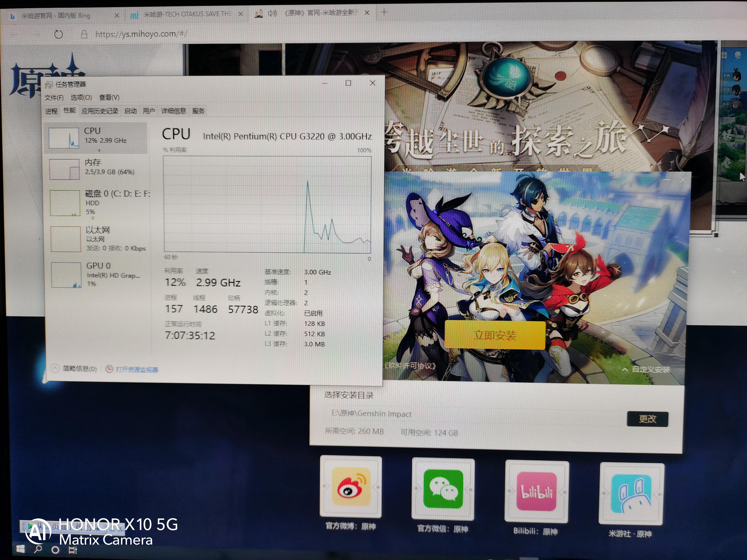Screen dimensions: 747x560
Task: Open the Bilibili Genshin icon
Action: coord(536,491)
